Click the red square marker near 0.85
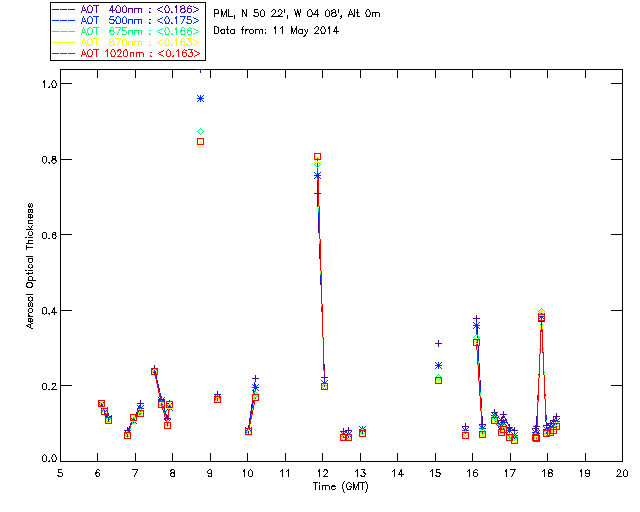This screenshot has width=640, height=512. 200,142
